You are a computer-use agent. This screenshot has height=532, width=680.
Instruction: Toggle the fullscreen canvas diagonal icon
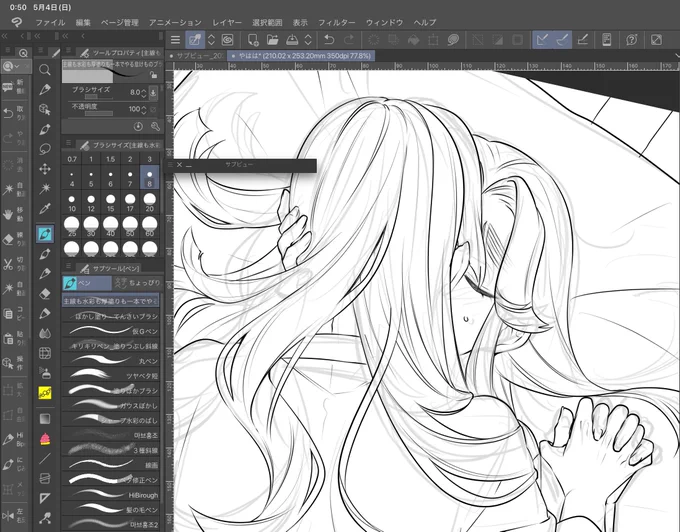[x=656, y=40]
